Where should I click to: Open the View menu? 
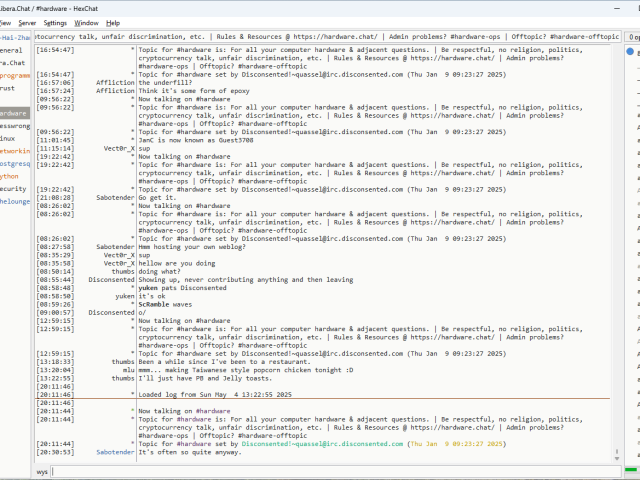4,22
